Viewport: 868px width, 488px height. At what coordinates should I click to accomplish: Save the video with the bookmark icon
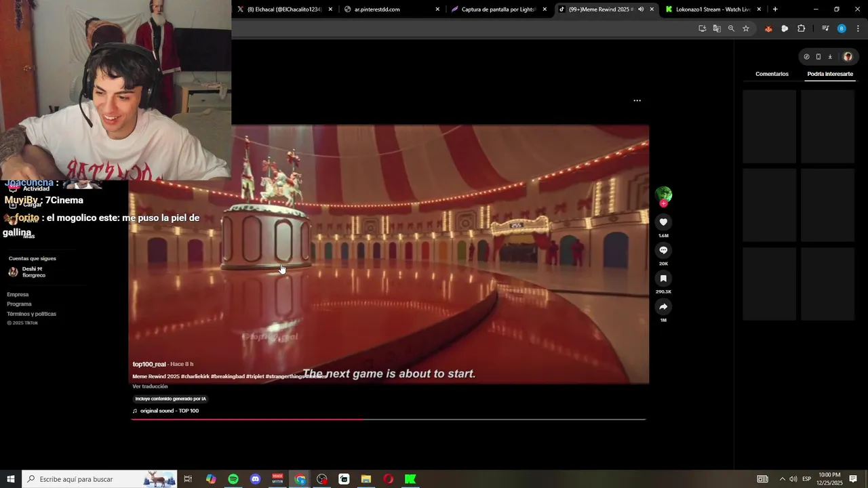tap(663, 279)
